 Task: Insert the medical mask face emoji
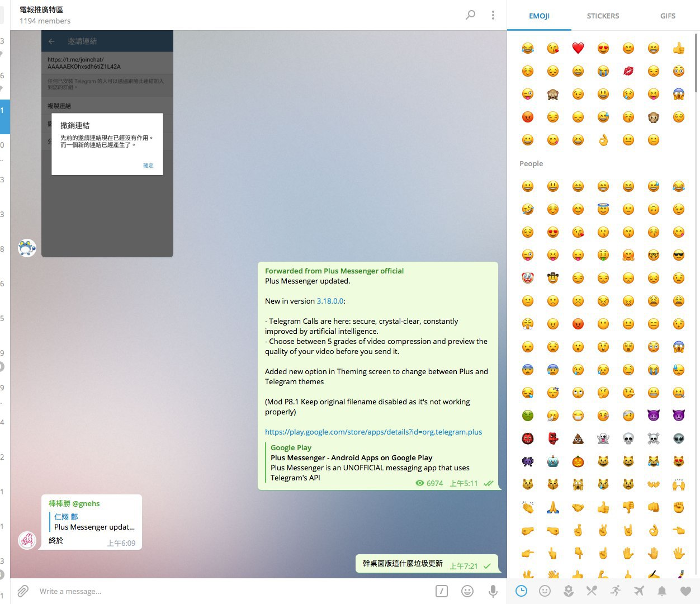[x=578, y=416]
